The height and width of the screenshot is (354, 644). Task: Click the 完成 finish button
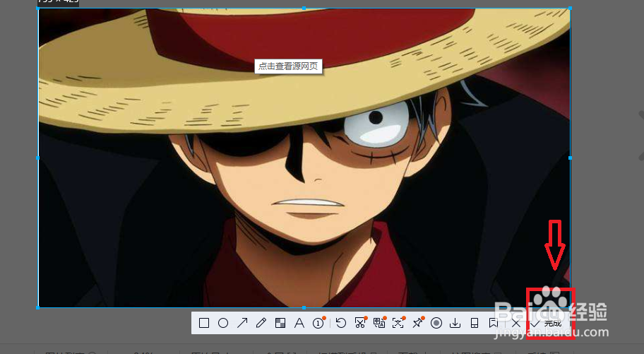547,324
